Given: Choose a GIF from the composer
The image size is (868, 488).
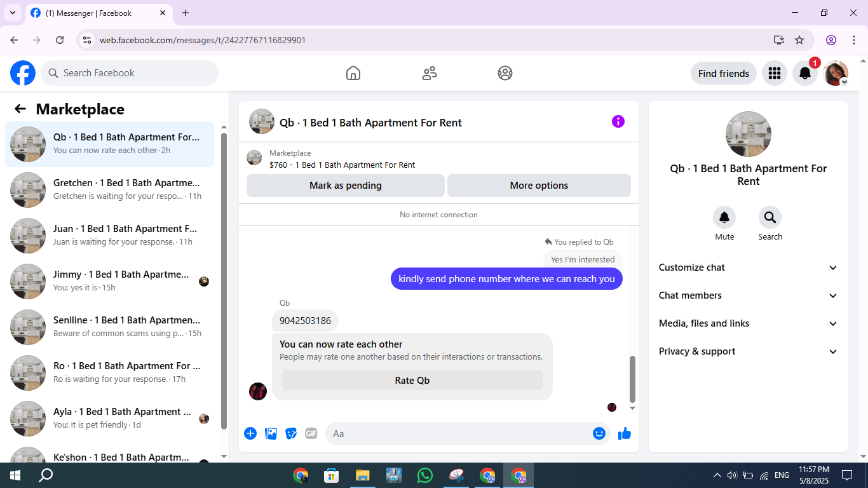Looking at the screenshot, I should [311, 433].
